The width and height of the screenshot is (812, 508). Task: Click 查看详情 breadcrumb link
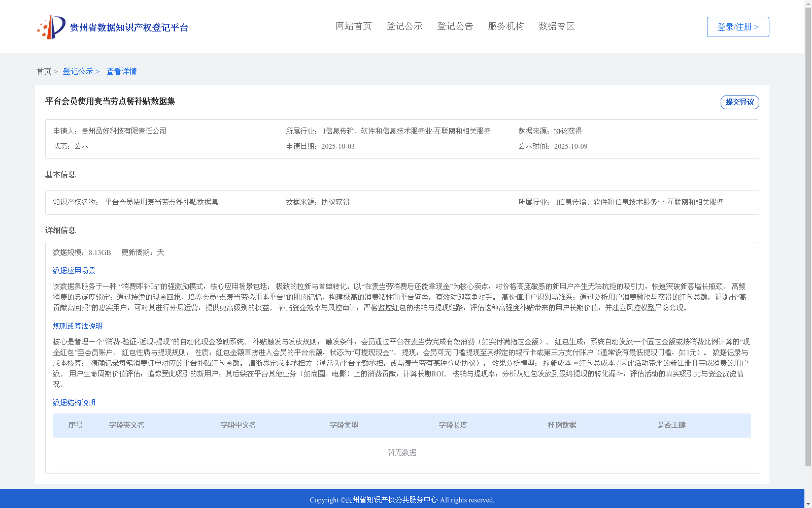point(121,71)
